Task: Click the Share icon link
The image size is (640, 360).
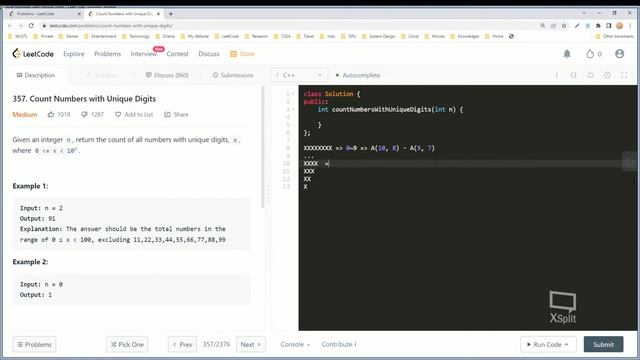Action: (x=176, y=114)
